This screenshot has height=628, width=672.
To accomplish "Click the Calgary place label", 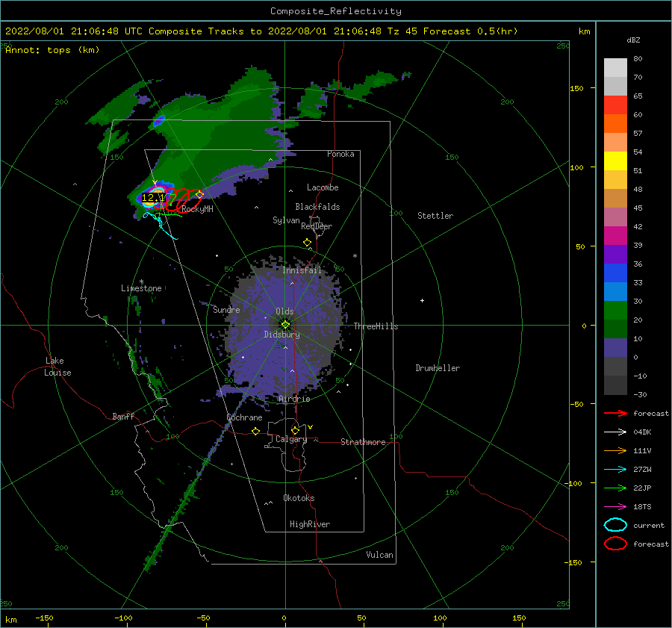I will coord(291,439).
